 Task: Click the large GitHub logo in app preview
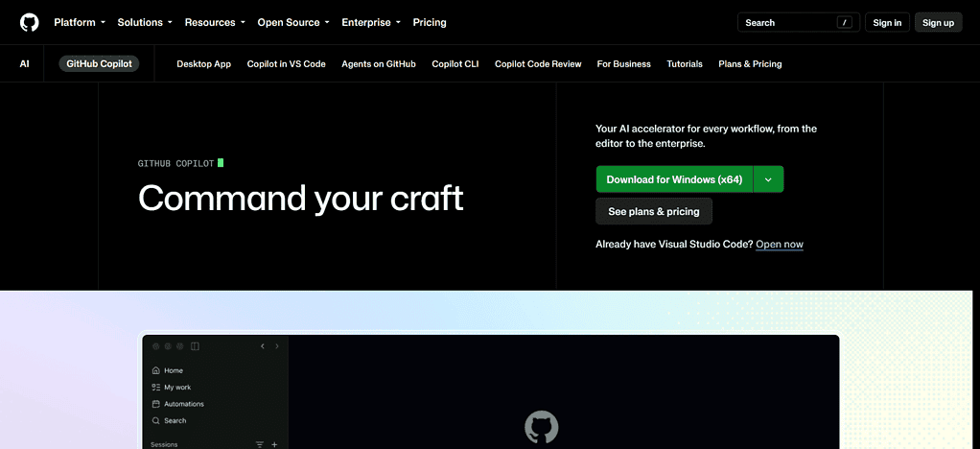tap(541, 428)
